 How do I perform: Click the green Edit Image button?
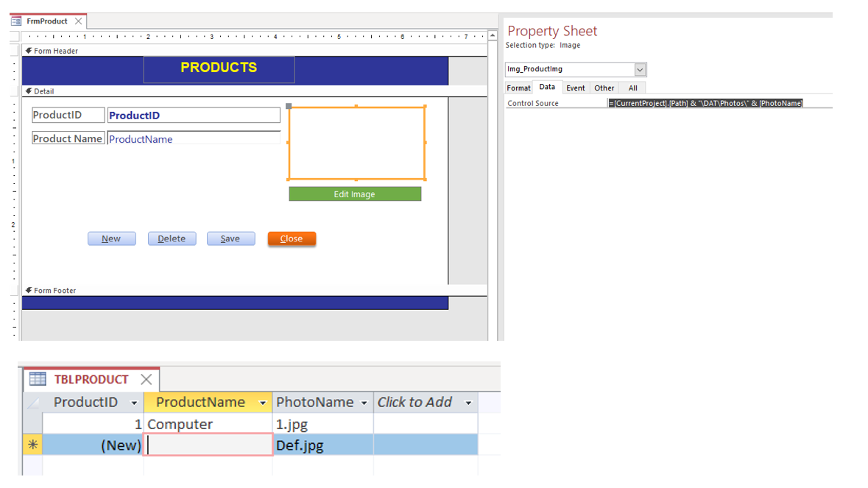tap(355, 194)
